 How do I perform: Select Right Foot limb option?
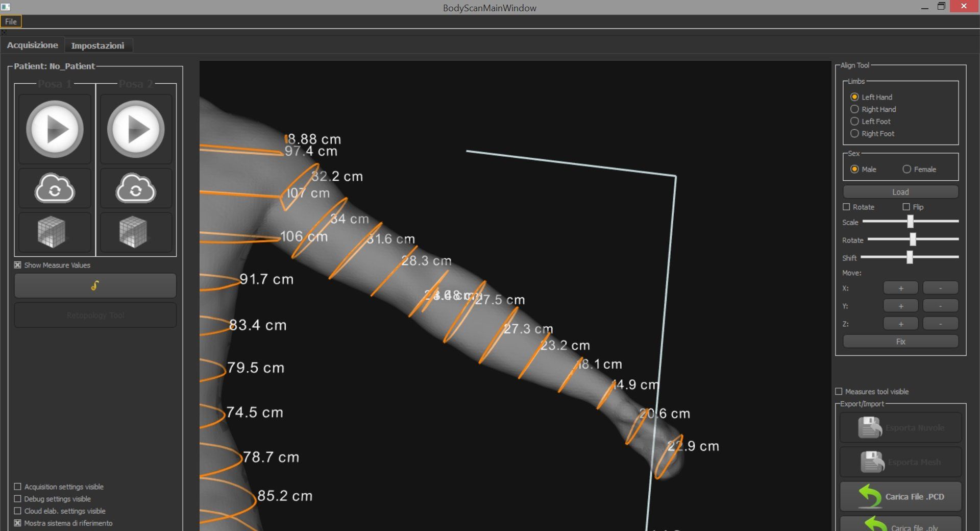(x=854, y=134)
